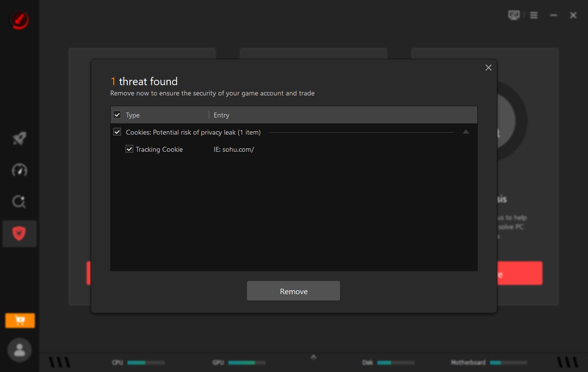This screenshot has width=588, height=372.
Task: Click the Smart Game Booster logo icon
Action: point(19,20)
